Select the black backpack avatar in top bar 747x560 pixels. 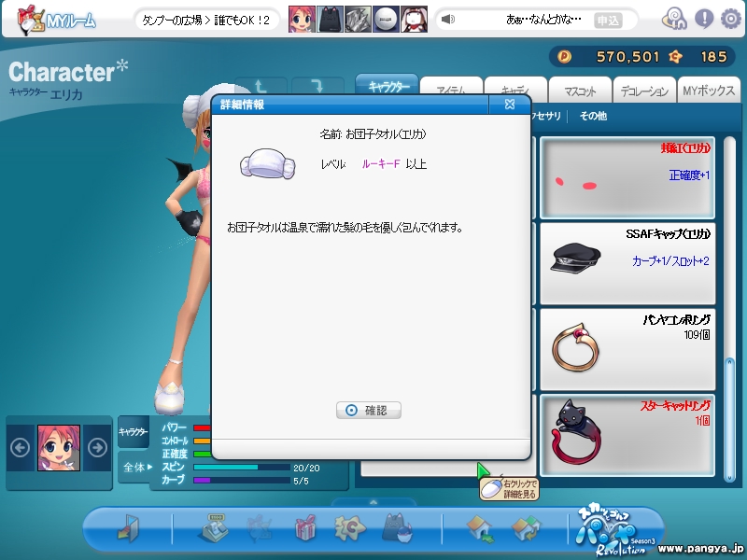pos(330,20)
